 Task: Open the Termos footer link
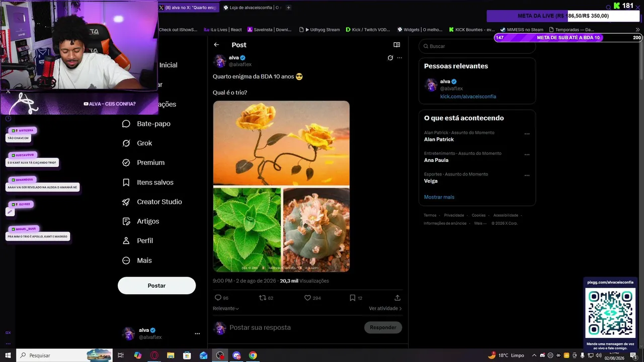(x=430, y=215)
